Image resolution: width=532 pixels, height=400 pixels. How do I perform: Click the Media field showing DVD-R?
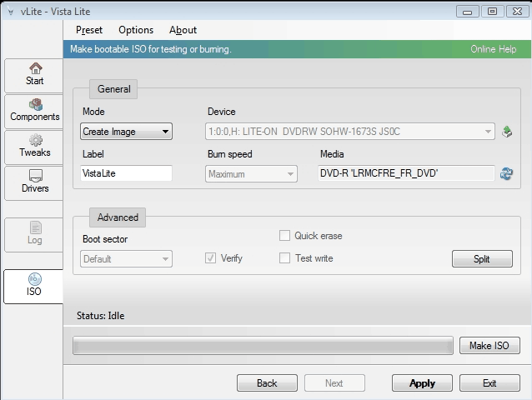coord(406,173)
